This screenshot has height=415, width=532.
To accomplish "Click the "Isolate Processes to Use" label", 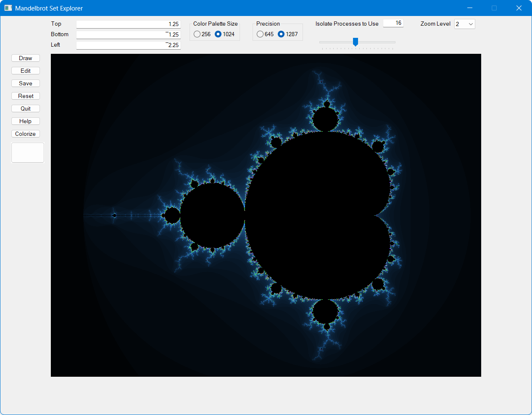I will coord(347,24).
